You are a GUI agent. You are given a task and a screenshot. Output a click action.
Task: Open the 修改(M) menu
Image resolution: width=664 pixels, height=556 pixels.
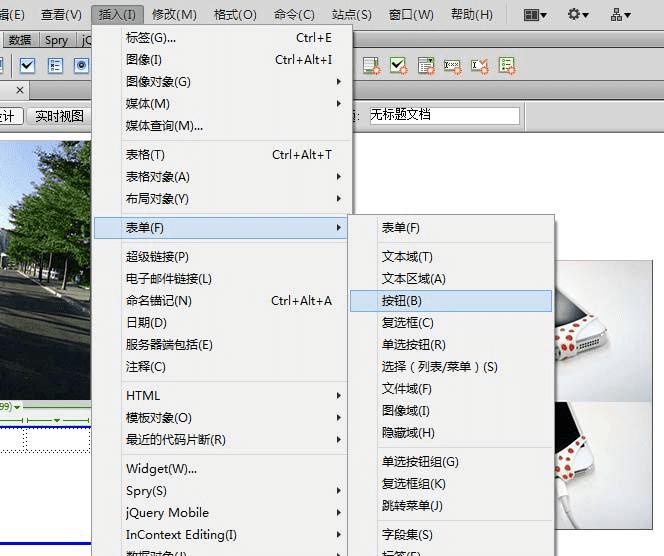point(174,15)
